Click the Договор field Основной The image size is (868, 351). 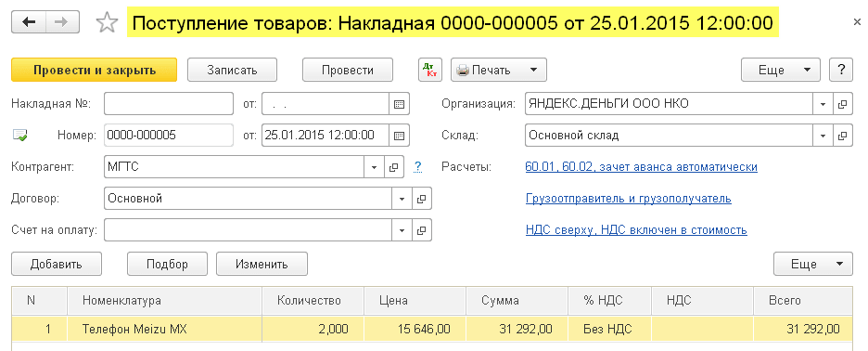click(248, 198)
